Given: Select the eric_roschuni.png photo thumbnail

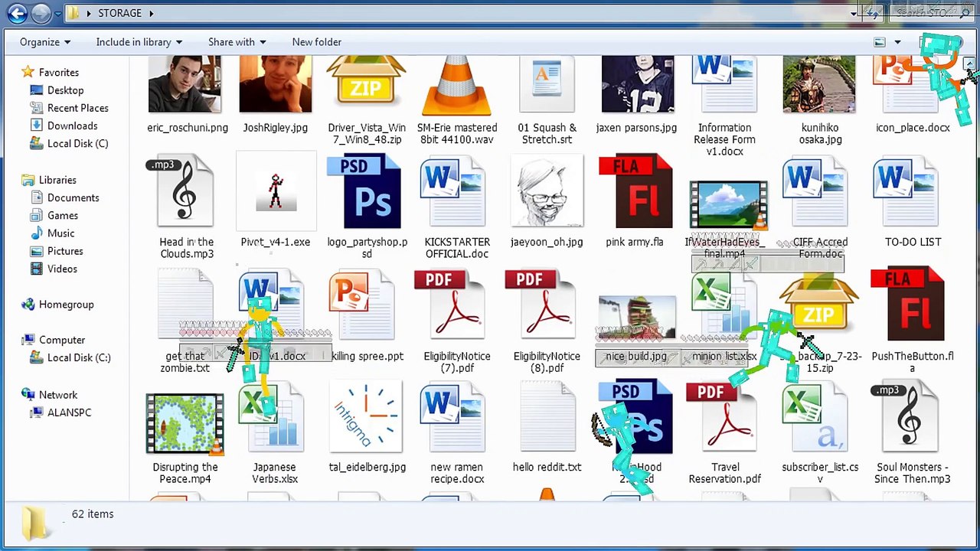Looking at the screenshot, I should [x=185, y=84].
